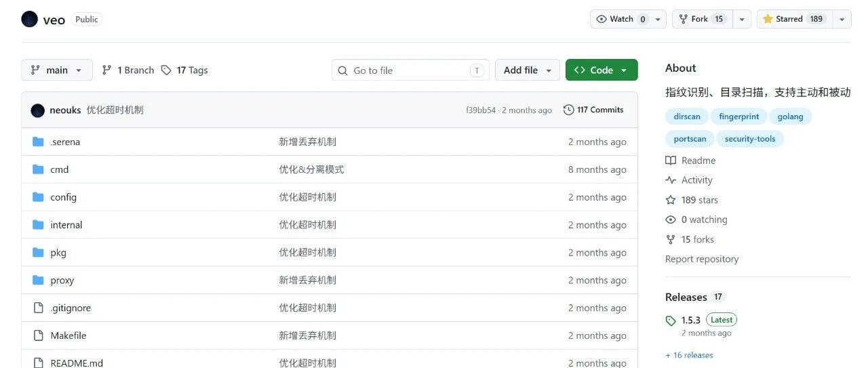868x368 pixels.
Task: Select the dirscan topic tag
Action: (x=687, y=117)
